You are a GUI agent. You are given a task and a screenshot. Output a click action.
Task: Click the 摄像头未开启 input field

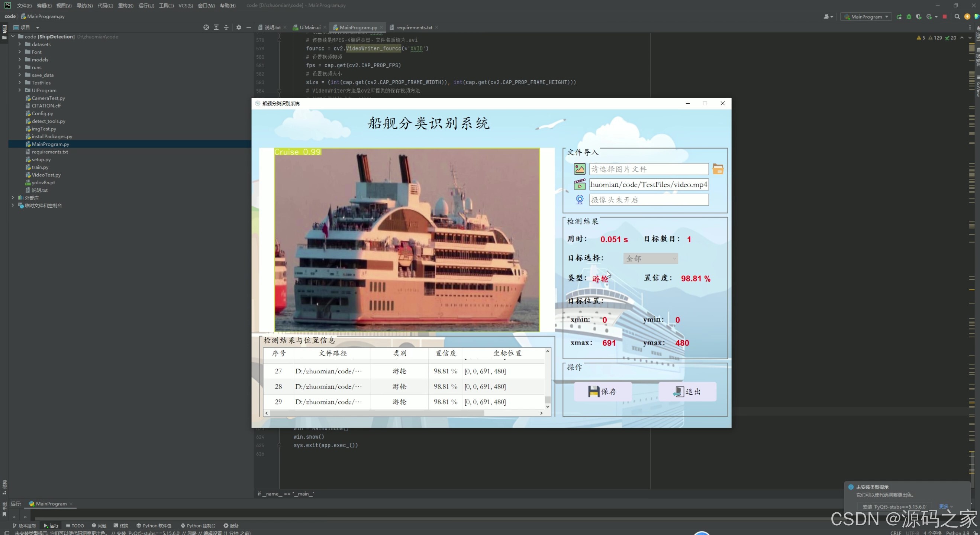click(x=649, y=200)
